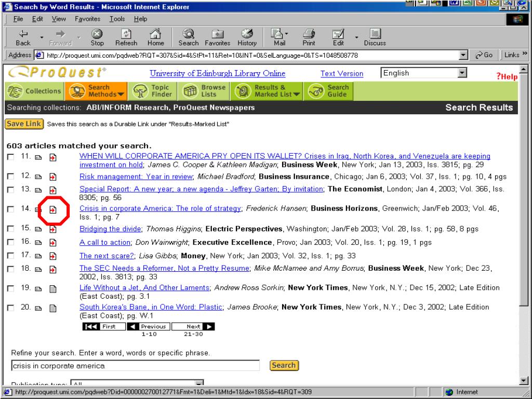Image resolution: width=532 pixels, height=399 pixels.
Task: Open the Help menu in the menu bar
Action: click(x=140, y=19)
